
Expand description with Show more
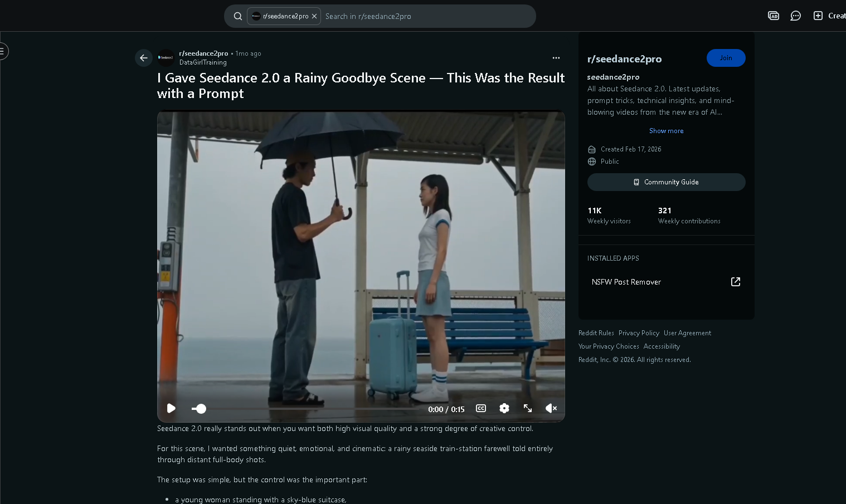tap(667, 131)
